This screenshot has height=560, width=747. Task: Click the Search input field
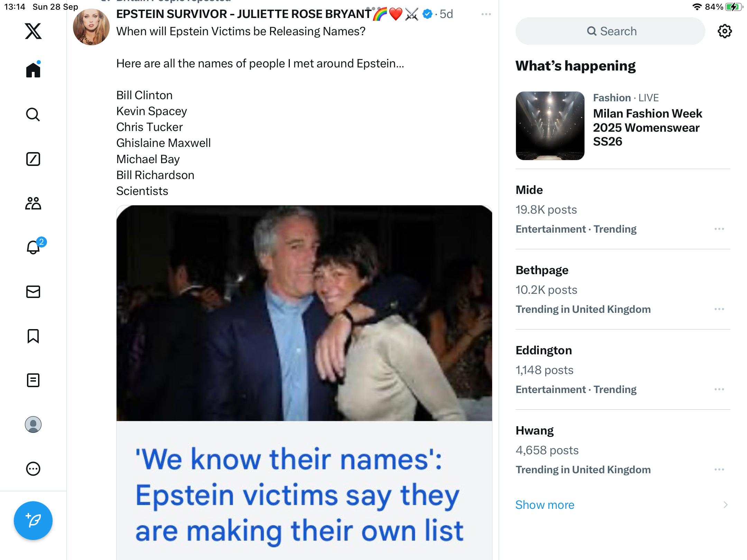pyautogui.click(x=610, y=31)
